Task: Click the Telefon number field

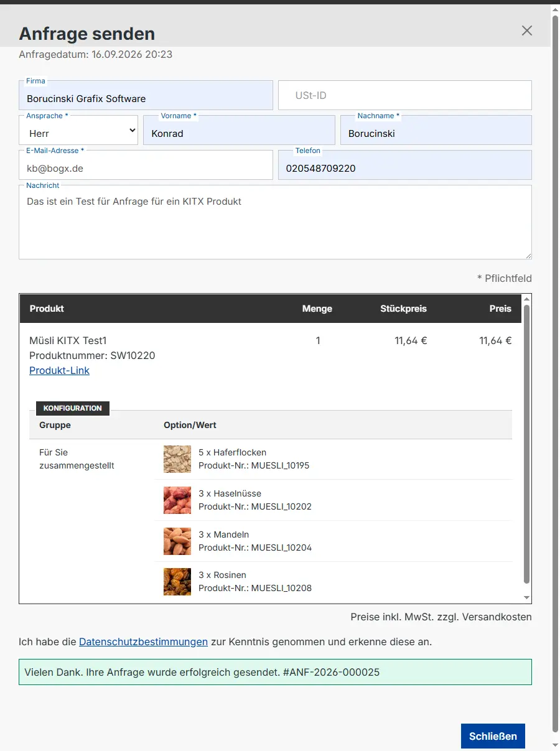Action: 405,165
